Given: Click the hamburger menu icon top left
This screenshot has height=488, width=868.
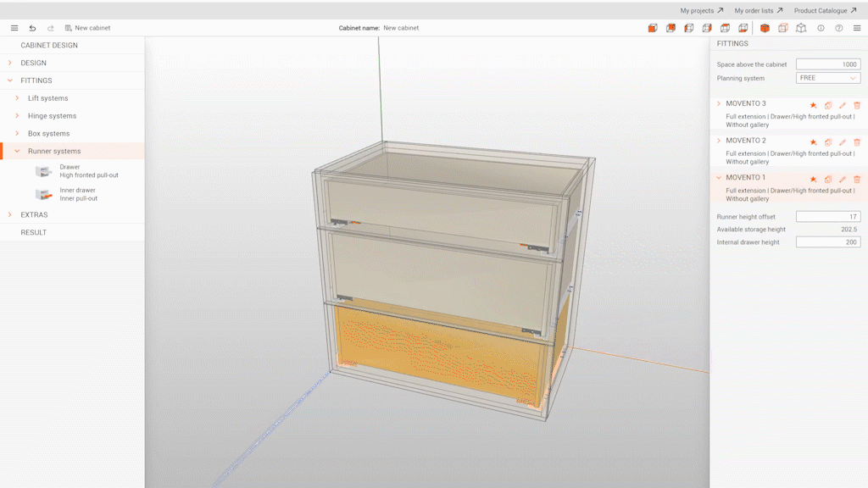Looking at the screenshot, I should (14, 27).
